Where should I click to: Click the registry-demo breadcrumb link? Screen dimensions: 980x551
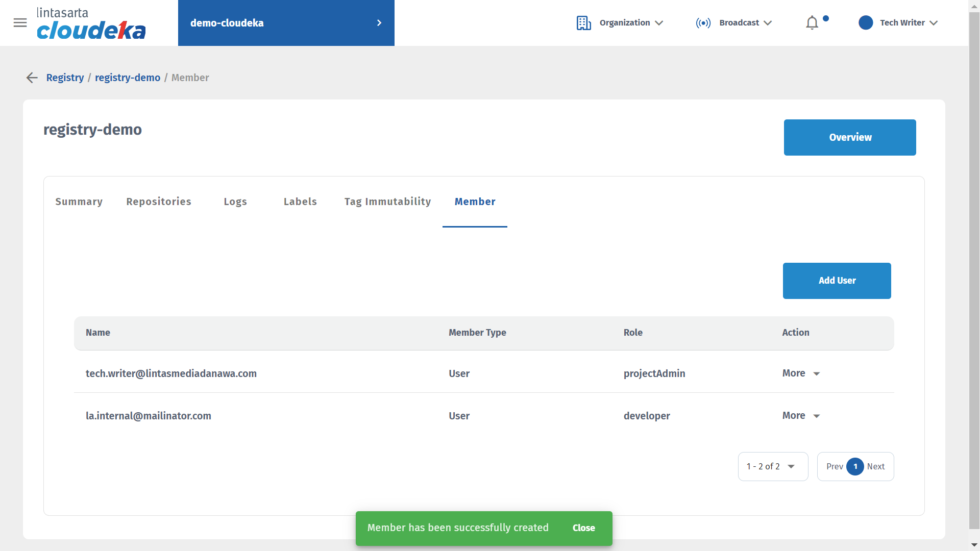(x=128, y=78)
